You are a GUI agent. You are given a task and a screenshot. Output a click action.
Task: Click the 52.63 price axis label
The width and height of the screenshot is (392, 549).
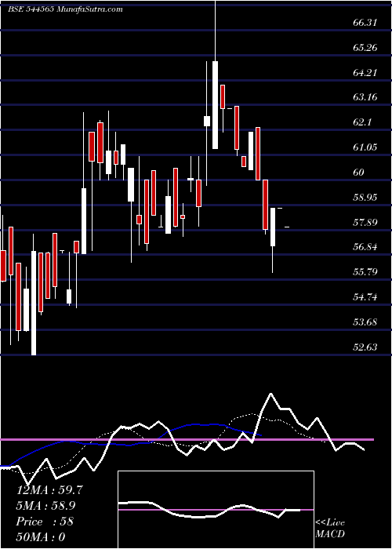pos(365,347)
